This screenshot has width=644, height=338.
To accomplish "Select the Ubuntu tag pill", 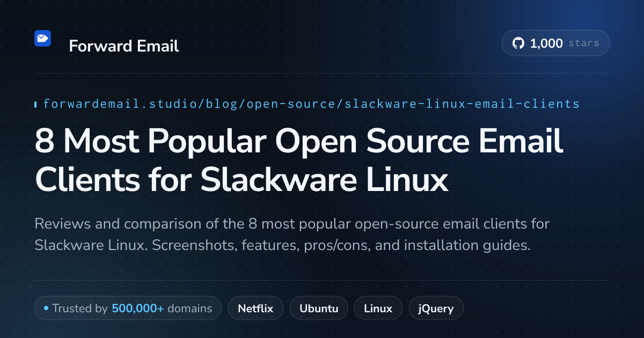I will click(x=319, y=308).
